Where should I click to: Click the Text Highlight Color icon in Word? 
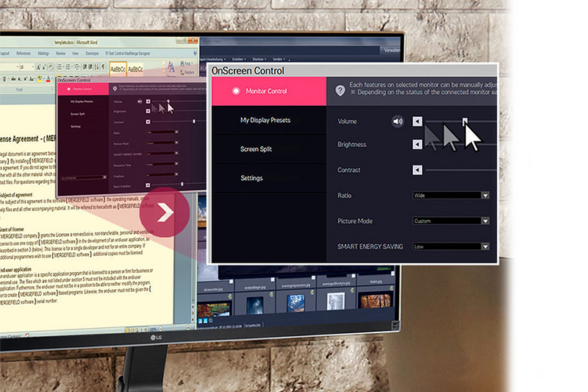tap(40, 79)
